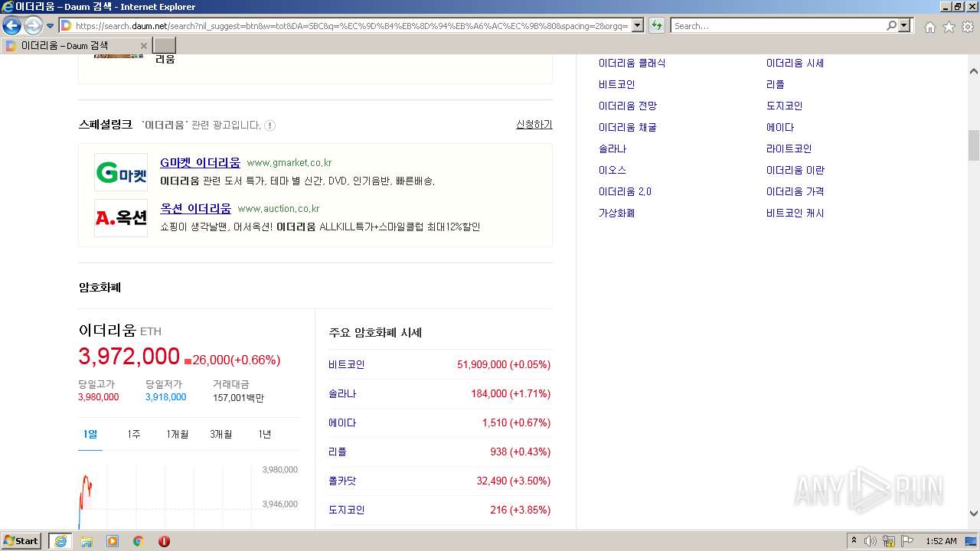Viewport: 980px width, 551px height.
Task: Open the Tools gear icon
Action: point(968,27)
